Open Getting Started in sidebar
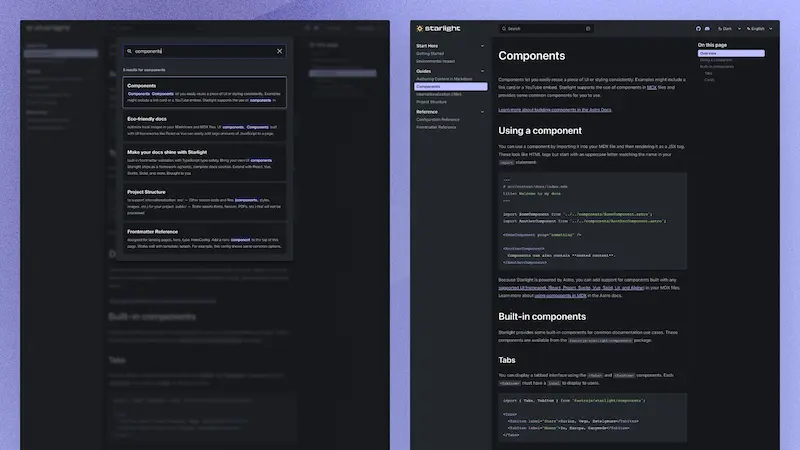The width and height of the screenshot is (800, 450). pyautogui.click(x=430, y=54)
